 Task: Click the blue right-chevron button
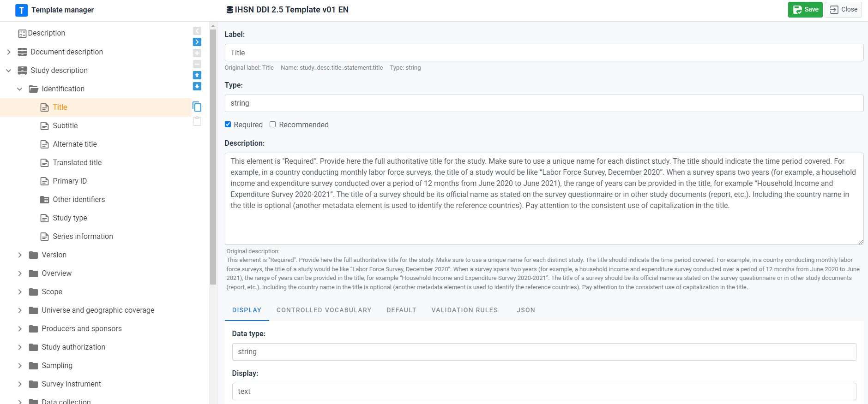click(197, 42)
